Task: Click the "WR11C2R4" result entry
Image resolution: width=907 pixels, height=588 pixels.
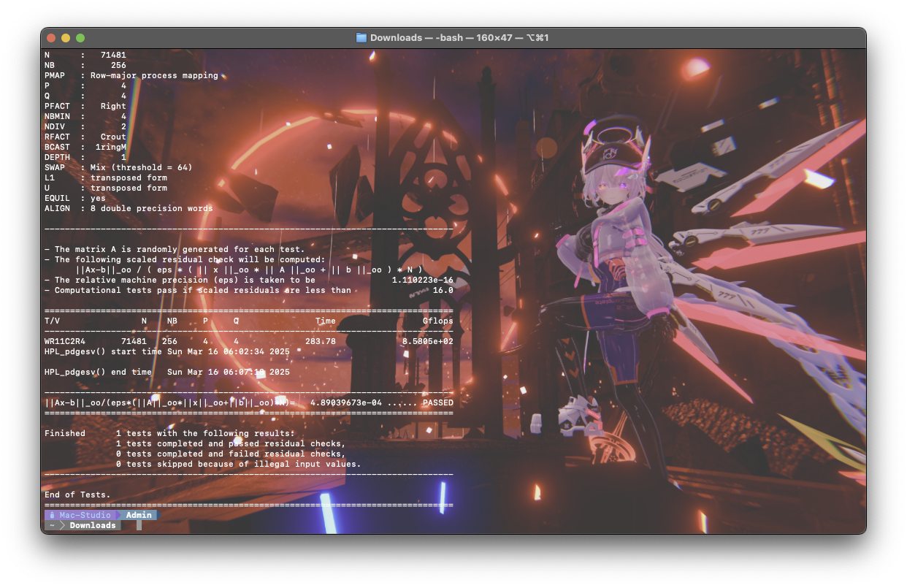Action: 65,341
